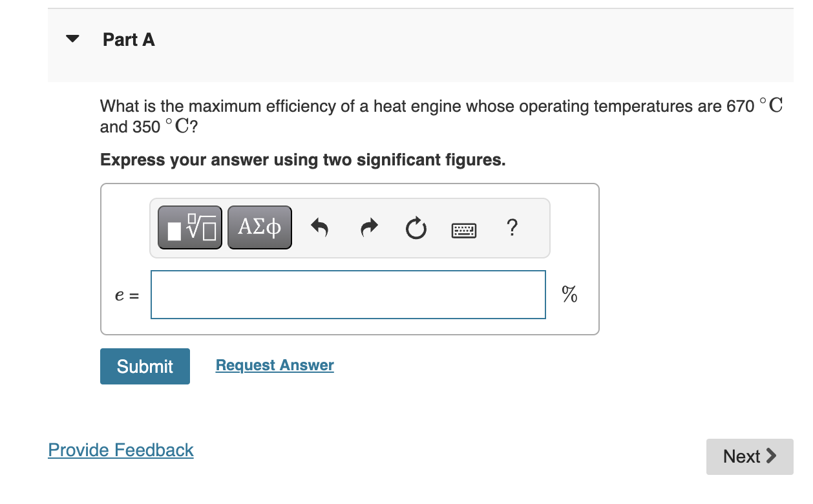
Task: Select the equation toolbar area
Action: 350,227
